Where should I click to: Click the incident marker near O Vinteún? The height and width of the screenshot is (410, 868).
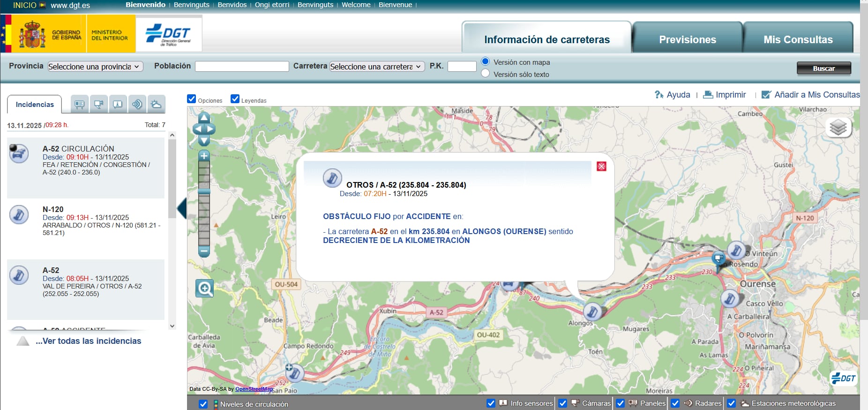click(736, 250)
